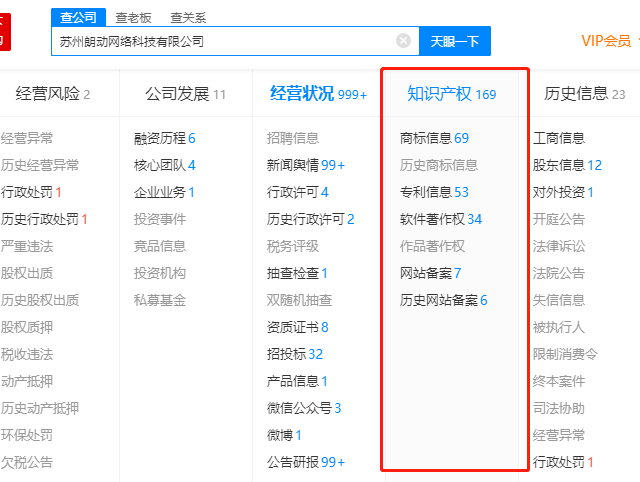Open the 经营状况 category header

click(318, 94)
